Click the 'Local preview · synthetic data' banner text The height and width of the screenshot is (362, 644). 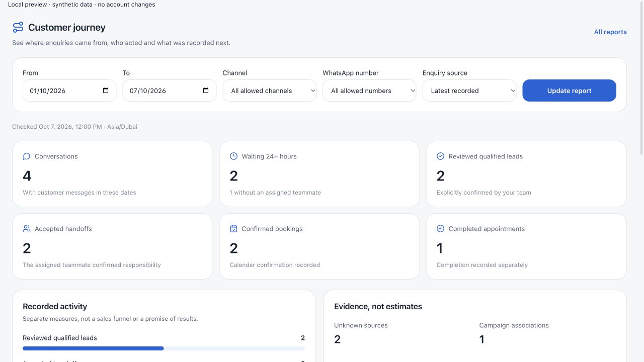tap(82, 5)
